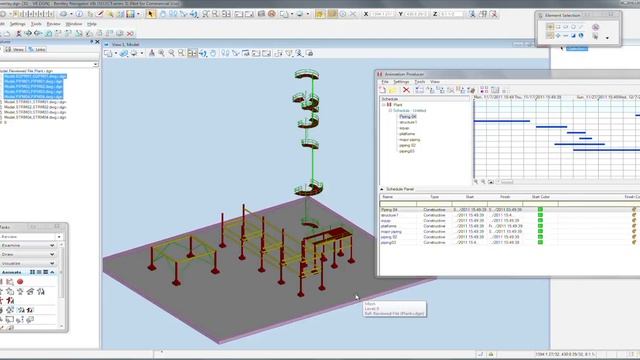Click the forward arrow icon in second toolbar row
Viewport: 640px width, 360px height.
tap(28, 33)
